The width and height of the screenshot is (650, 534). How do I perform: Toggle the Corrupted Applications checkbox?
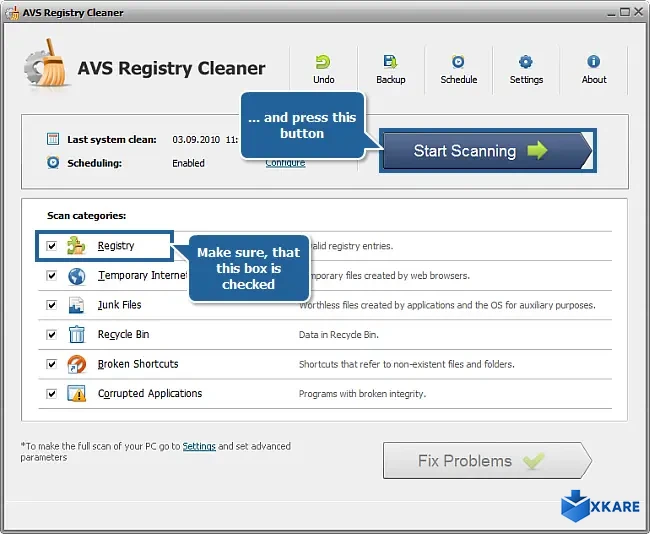(51, 393)
